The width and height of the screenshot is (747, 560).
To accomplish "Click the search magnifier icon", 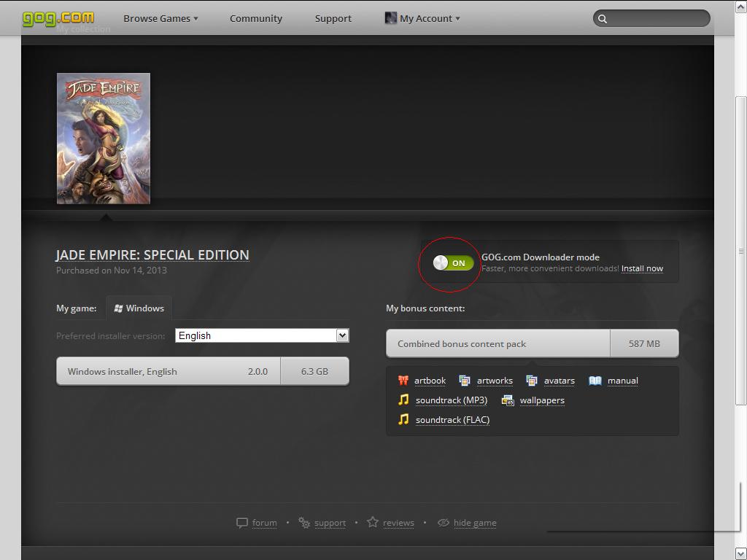I will (603, 19).
